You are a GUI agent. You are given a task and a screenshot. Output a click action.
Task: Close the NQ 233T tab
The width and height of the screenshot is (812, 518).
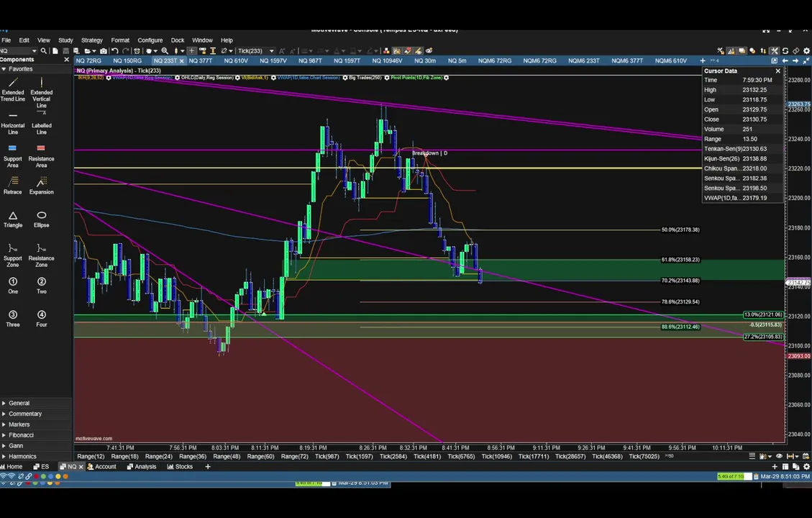point(181,61)
